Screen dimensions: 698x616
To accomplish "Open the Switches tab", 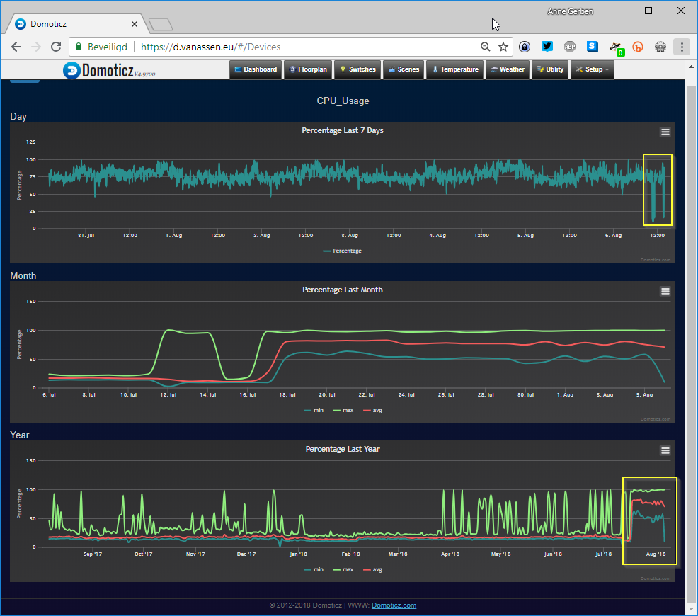I will click(x=358, y=69).
